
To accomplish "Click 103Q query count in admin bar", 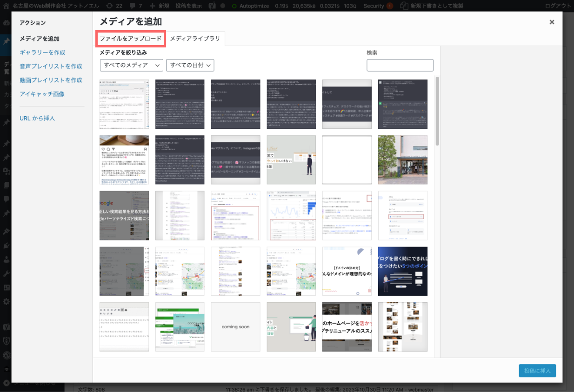I will point(351,6).
